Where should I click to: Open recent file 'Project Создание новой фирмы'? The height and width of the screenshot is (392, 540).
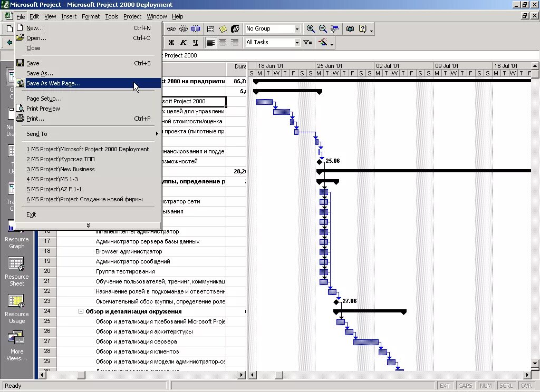coord(88,199)
